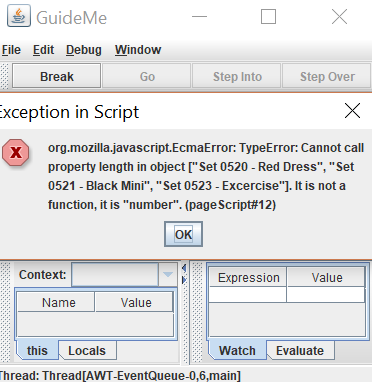Click the Value header in the context table
The width and height of the screenshot is (372, 382).
pyautogui.click(x=134, y=302)
